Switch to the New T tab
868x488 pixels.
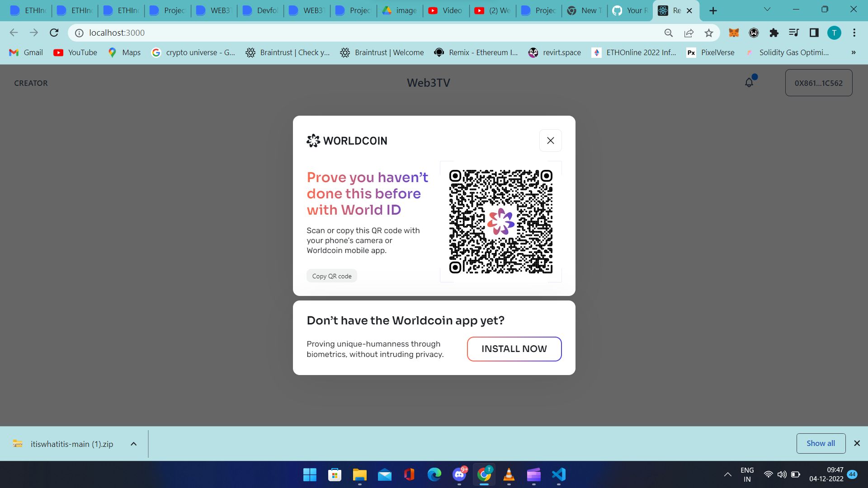[585, 10]
